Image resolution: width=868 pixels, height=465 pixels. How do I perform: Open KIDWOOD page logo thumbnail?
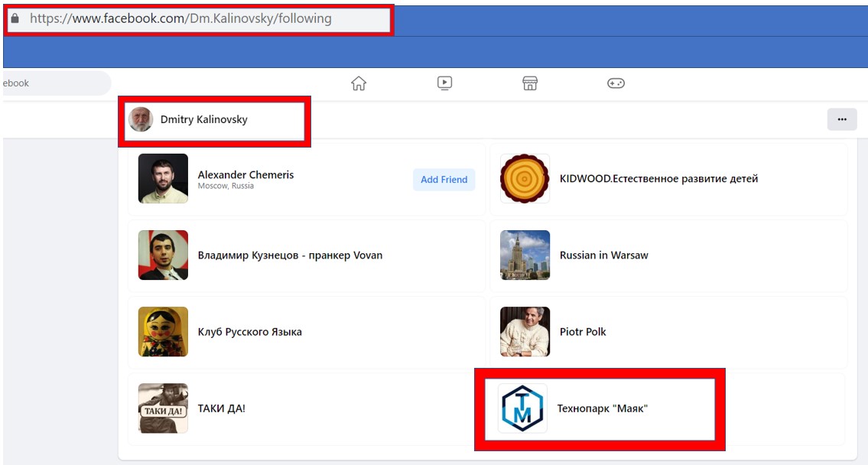pos(525,178)
